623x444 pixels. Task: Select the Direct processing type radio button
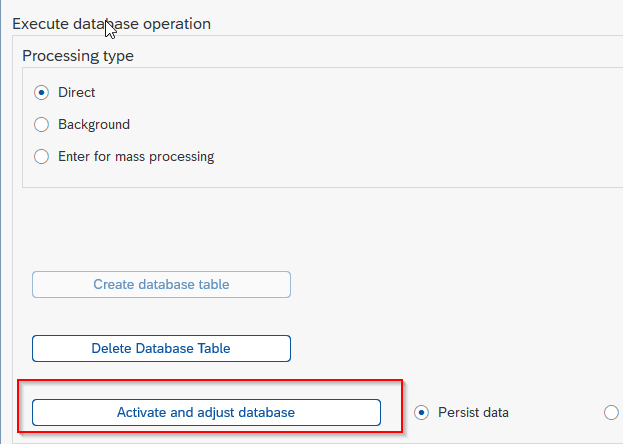click(41, 93)
